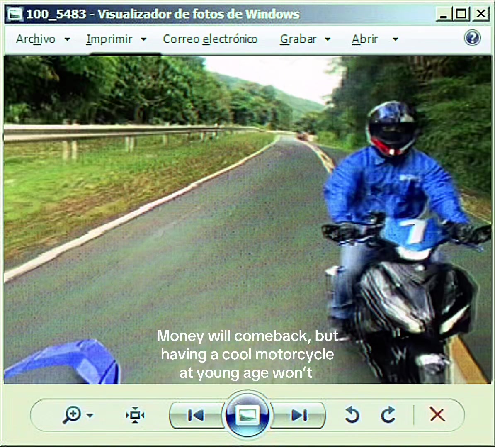Image resolution: width=495 pixels, height=448 pixels.
Task: Expand the Imprimir dropdown arrow
Action: tap(143, 39)
